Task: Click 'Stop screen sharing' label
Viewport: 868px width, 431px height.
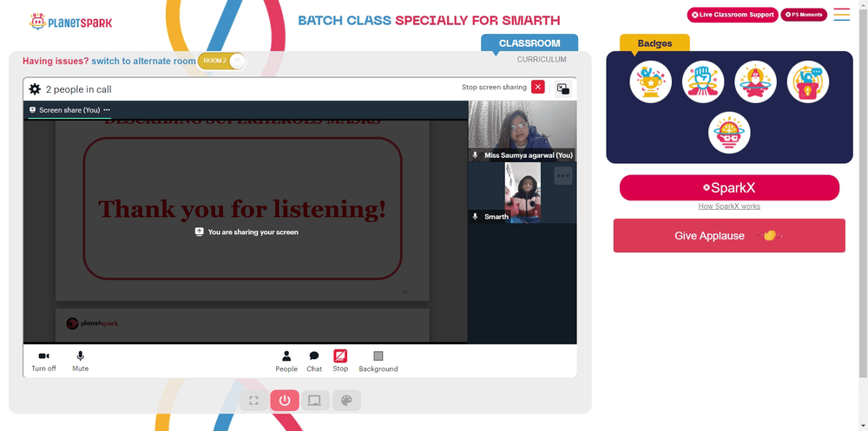Action: click(x=494, y=88)
